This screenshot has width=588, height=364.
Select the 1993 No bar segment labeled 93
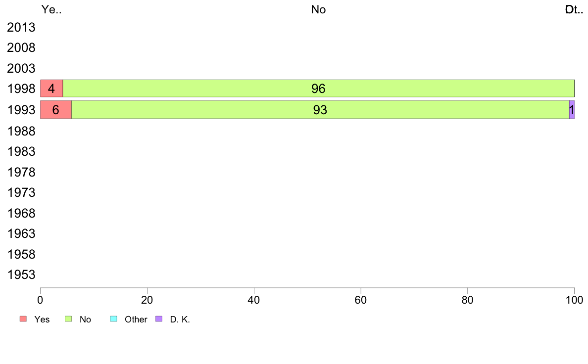tap(320, 109)
